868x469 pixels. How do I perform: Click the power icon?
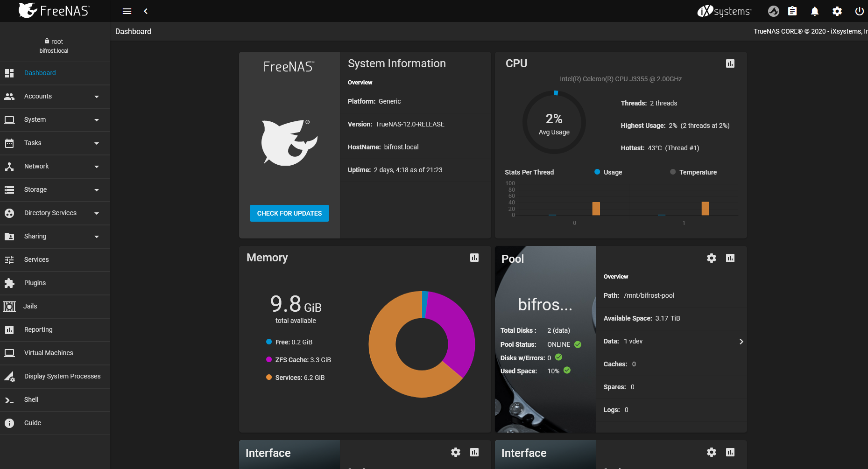coord(860,11)
